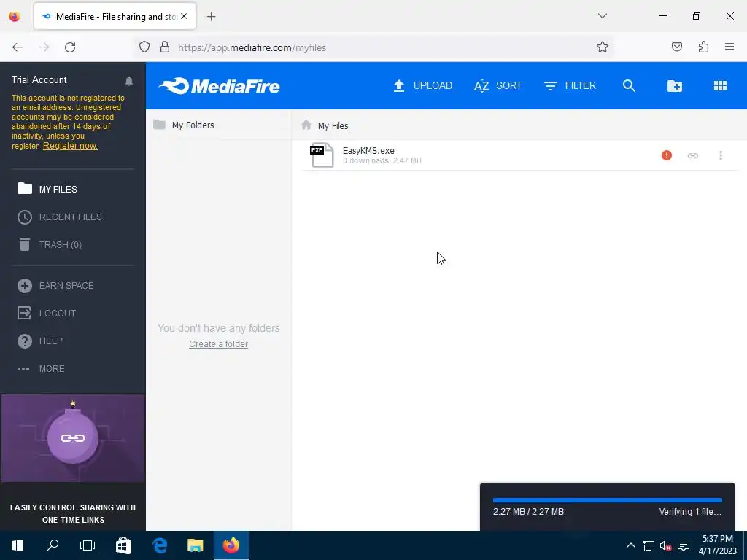Screen dimensions: 747x560
Task: Click the address bar URL
Action: (x=252, y=47)
